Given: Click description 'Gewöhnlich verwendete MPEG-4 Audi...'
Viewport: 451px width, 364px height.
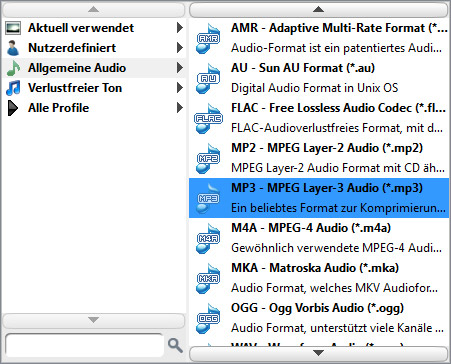Looking at the screenshot, I should pyautogui.click(x=336, y=248).
